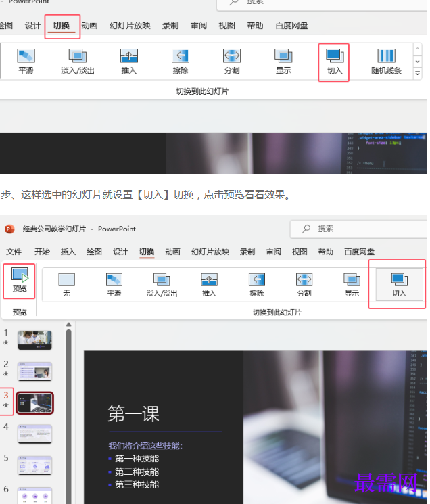Screen dimensions: 430x504
Task: Open the 插入 tab in lower ribbon
Action: point(68,252)
